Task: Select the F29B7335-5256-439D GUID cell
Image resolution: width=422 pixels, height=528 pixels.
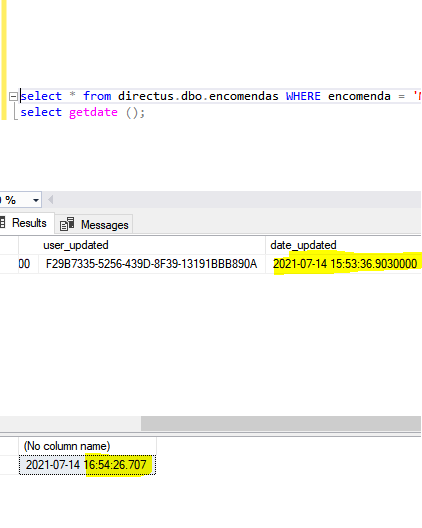Action: 152,264
